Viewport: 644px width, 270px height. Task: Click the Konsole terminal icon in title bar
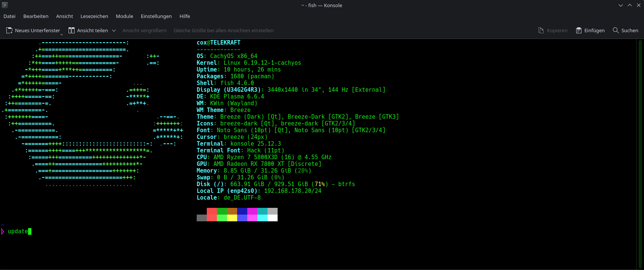5,5
